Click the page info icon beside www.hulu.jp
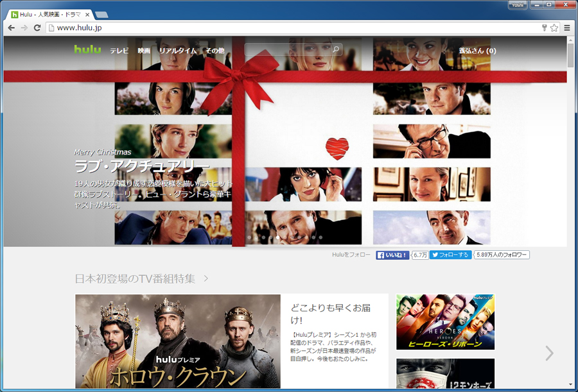This screenshot has width=578, height=392. [51, 28]
